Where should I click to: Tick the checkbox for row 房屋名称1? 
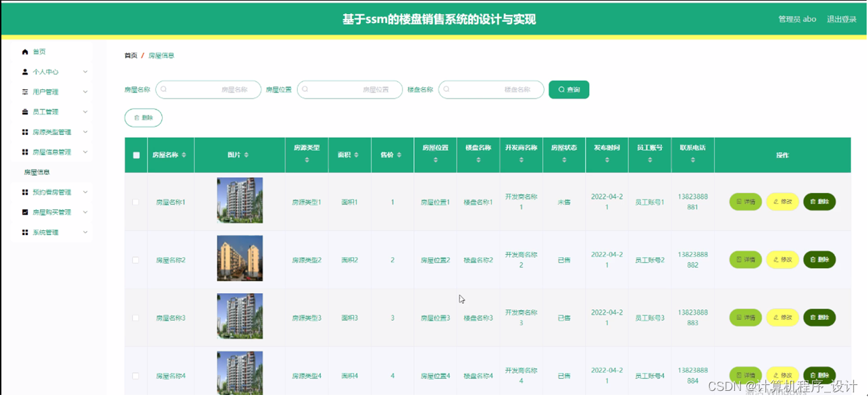(136, 202)
